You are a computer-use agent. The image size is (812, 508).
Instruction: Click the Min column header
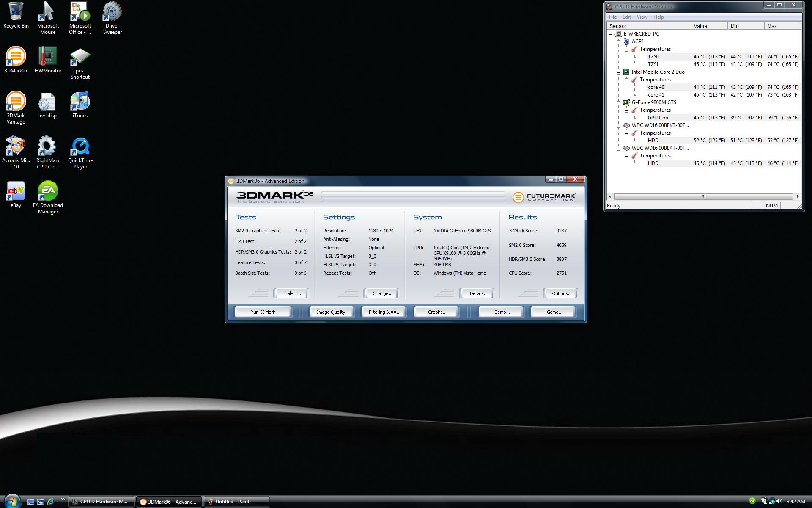pos(746,26)
